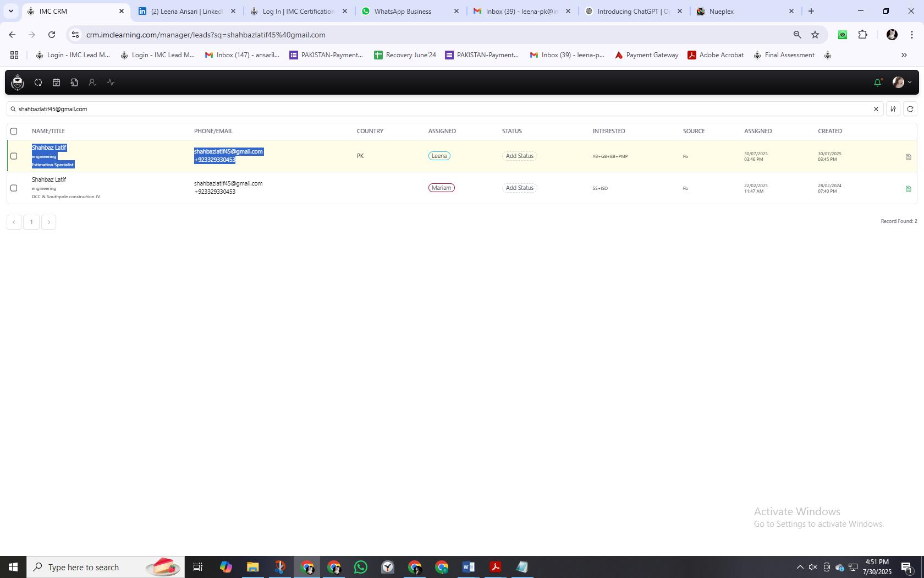Switch to the Leena Ansari LinkedIn tab
The image size is (924, 578).
click(x=187, y=11)
